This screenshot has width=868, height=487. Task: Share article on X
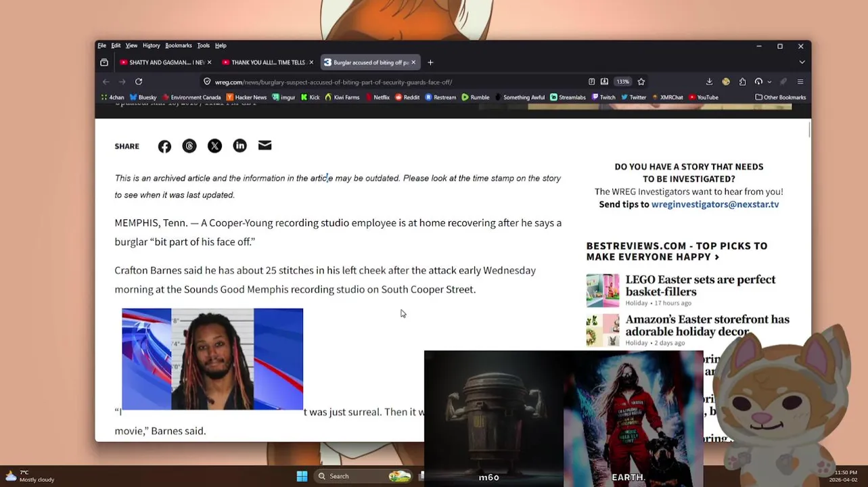(x=214, y=146)
